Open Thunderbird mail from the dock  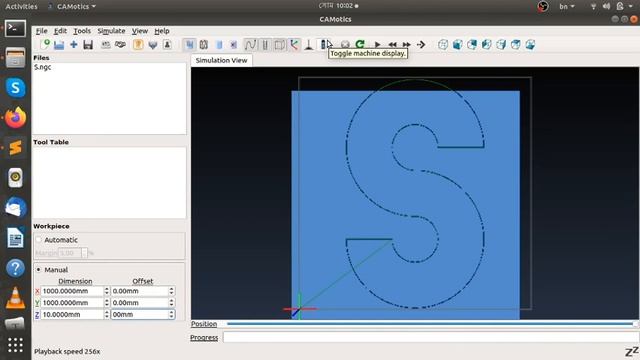coord(16,207)
